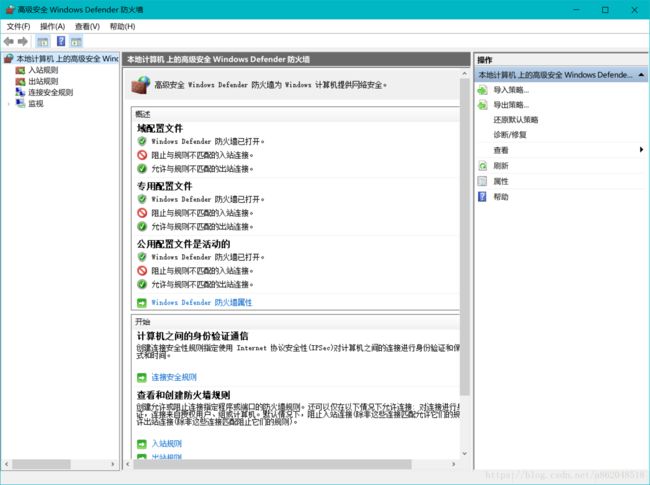The width and height of the screenshot is (650, 485).
Task: Select the 监视 tree icon
Action: click(x=20, y=103)
